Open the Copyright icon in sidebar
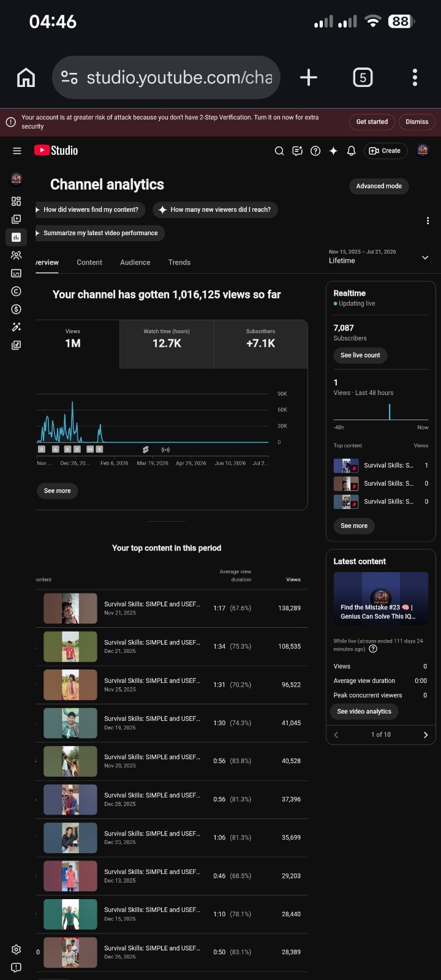The image size is (441, 980). [17, 292]
